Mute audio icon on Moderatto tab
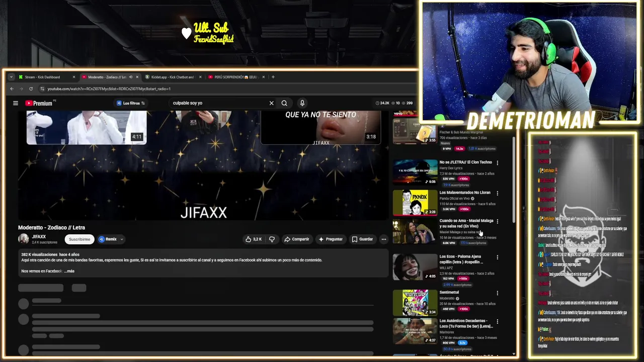The image size is (644, 362). pyautogui.click(x=131, y=77)
